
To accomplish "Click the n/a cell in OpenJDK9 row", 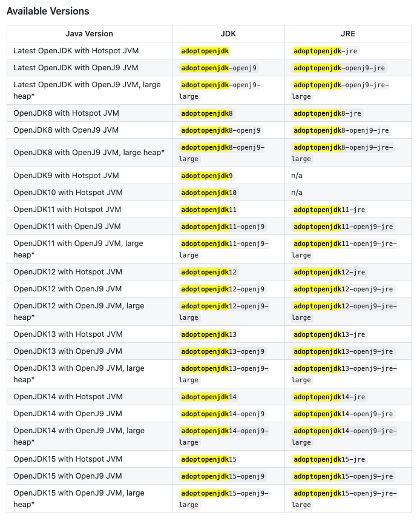I will coord(297,176).
